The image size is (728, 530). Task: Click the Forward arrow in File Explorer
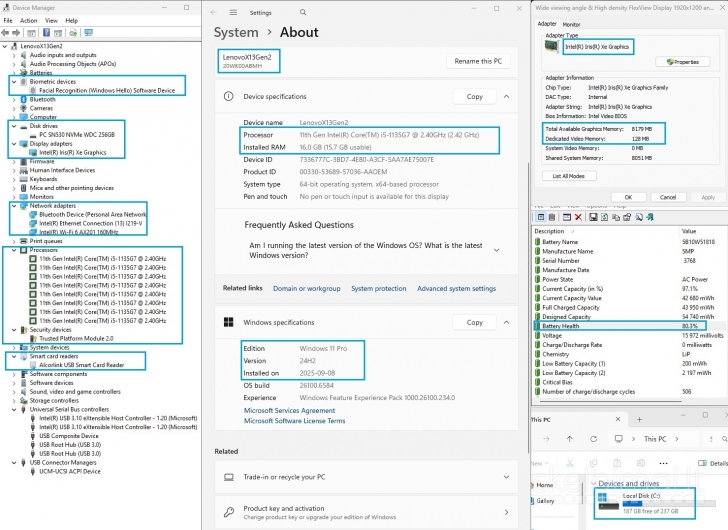(x=546, y=439)
